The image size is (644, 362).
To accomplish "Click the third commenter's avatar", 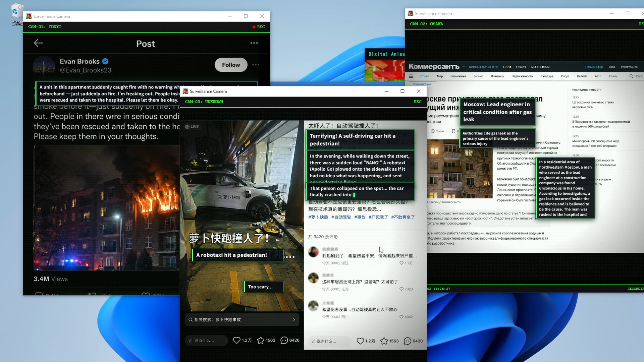I will [x=313, y=306].
